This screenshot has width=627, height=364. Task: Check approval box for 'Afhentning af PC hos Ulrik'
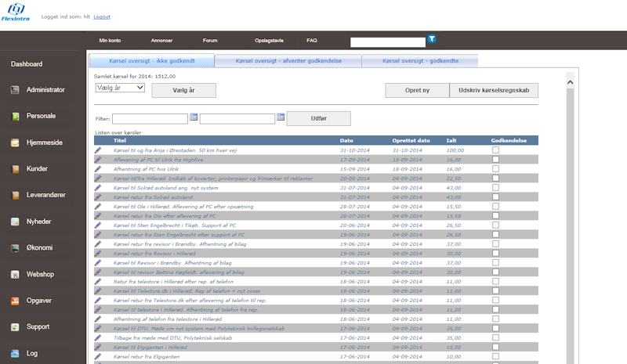496,168
